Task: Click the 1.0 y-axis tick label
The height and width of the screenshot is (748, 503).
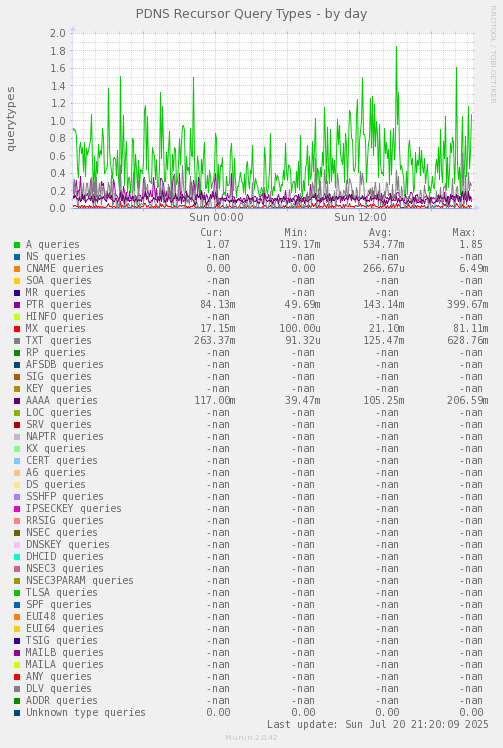Action: click(x=57, y=121)
